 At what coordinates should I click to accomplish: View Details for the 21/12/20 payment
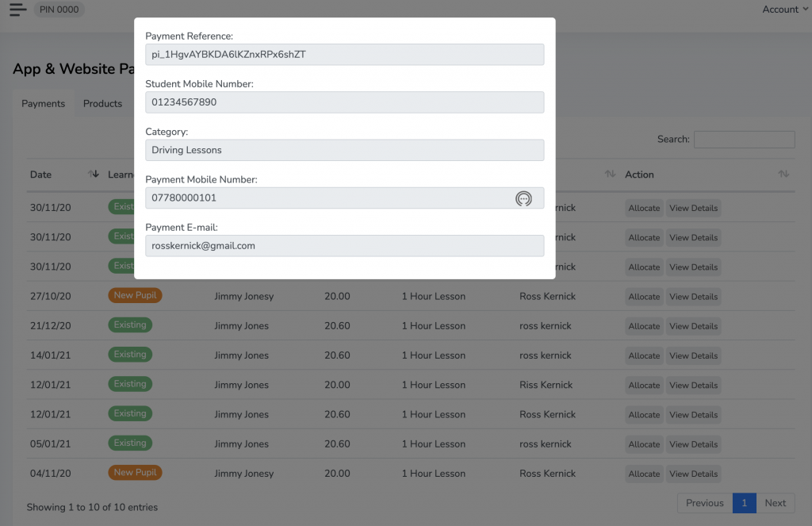(x=693, y=326)
